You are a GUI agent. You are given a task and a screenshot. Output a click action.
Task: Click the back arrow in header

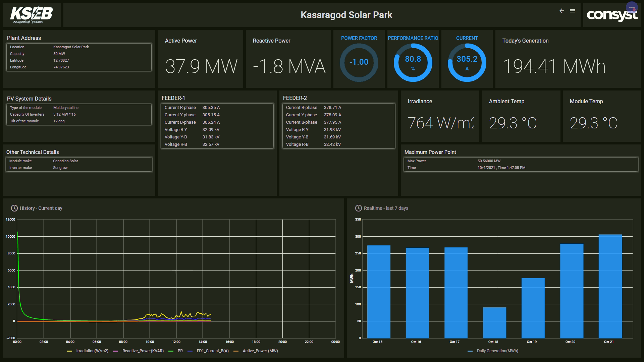(562, 11)
